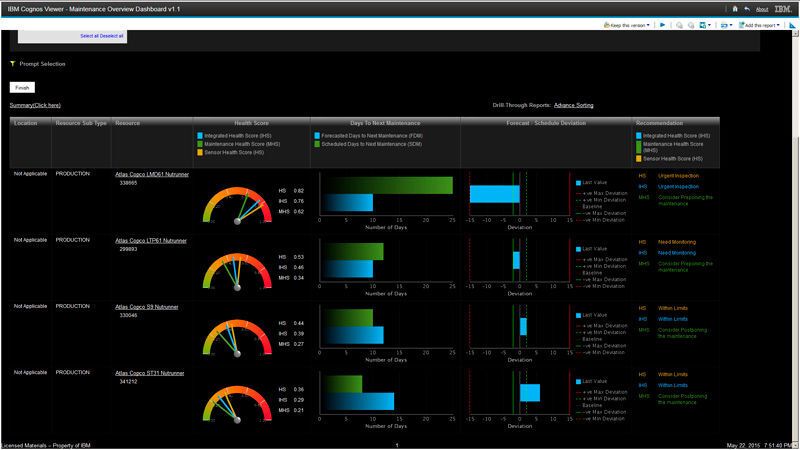Image resolution: width=800 pixels, height=450 pixels.
Task: Click the Select all link
Action: click(89, 36)
